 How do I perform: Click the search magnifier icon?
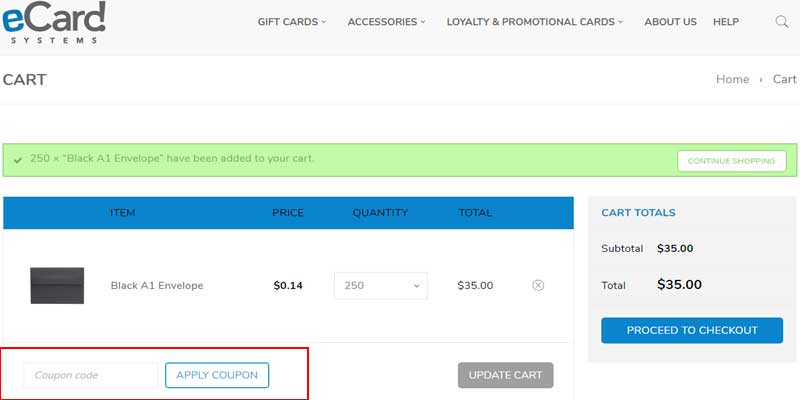[782, 22]
